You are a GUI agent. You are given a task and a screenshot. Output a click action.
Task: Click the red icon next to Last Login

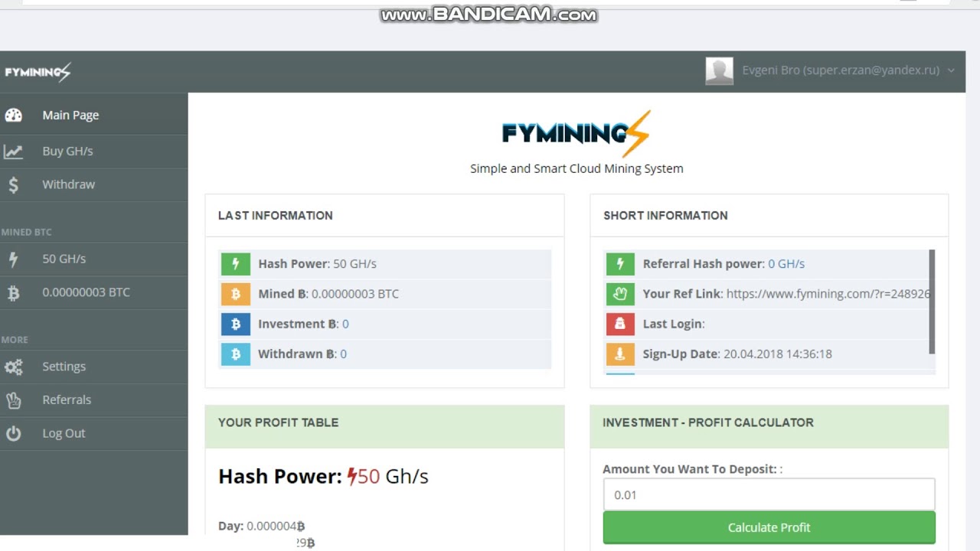tap(620, 324)
